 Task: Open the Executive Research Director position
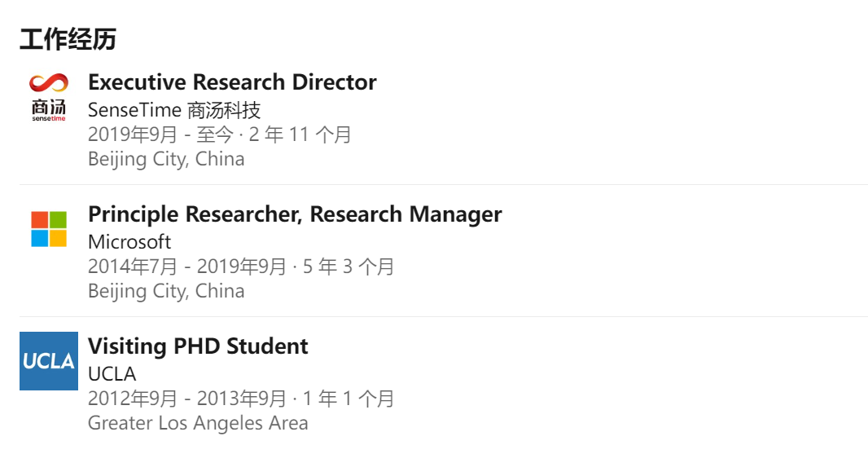(232, 82)
